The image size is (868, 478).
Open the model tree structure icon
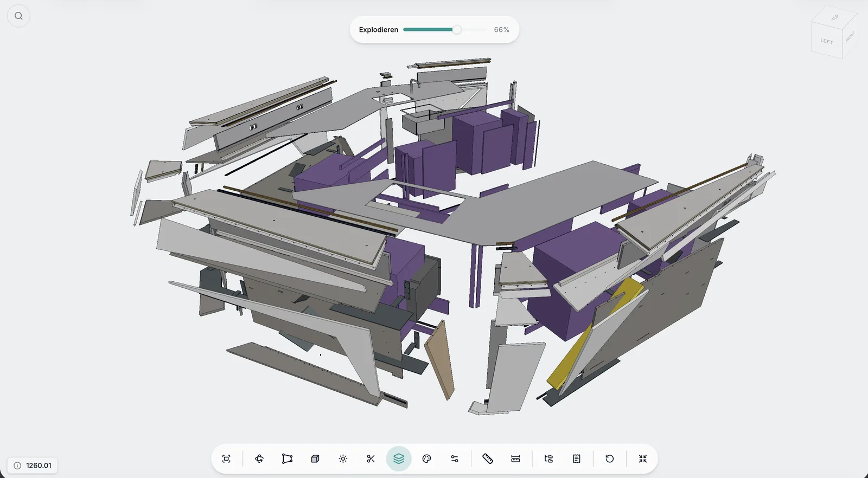[548, 459]
